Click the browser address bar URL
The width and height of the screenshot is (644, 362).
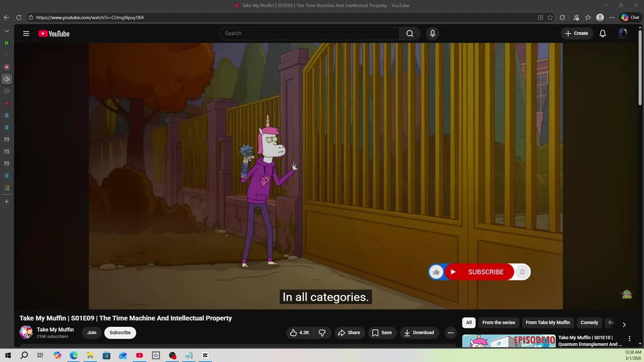point(90,18)
